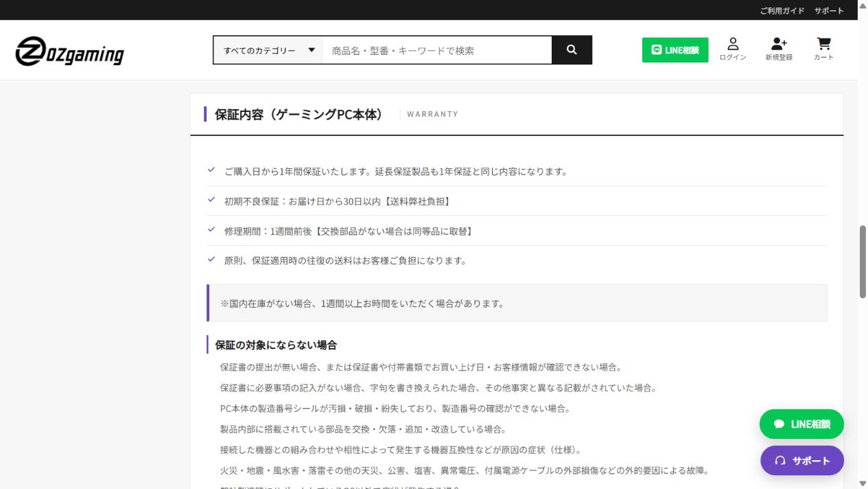The width and height of the screenshot is (868, 489).
Task: Click the 往復の送料はお客様ご負担 line
Action: (345, 261)
